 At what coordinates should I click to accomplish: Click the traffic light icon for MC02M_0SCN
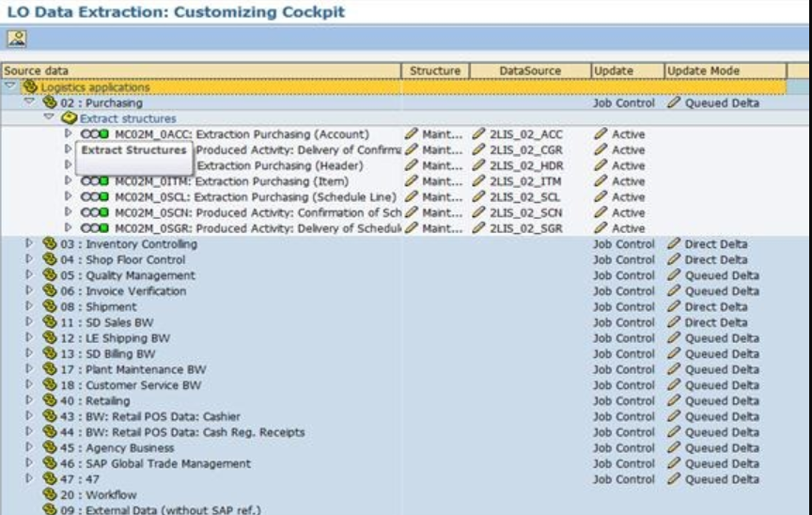click(95, 212)
